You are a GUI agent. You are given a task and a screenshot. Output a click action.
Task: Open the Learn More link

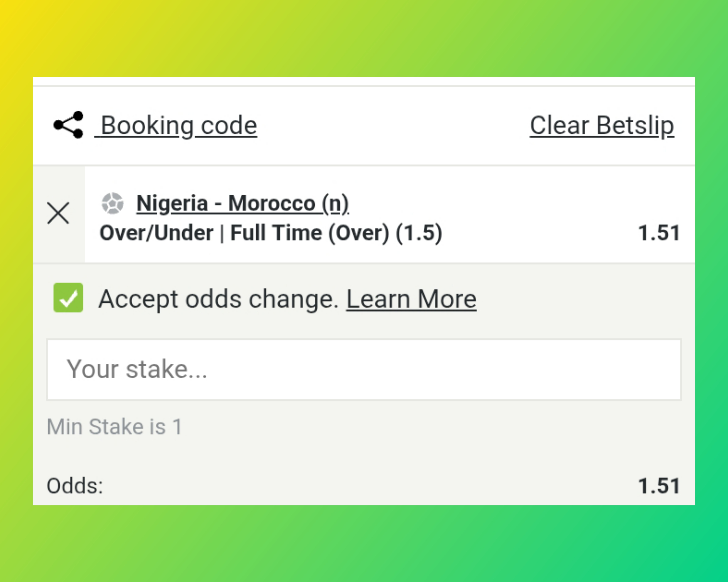(411, 299)
